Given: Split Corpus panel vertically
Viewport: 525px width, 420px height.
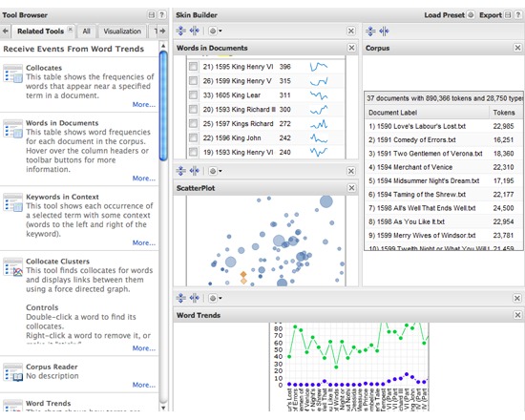Looking at the screenshot, I should point(370,31).
